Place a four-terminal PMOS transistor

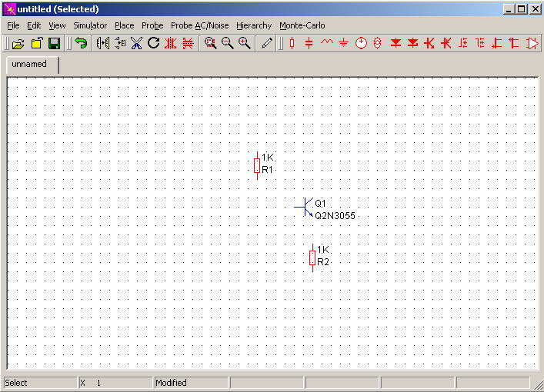pyautogui.click(x=480, y=43)
